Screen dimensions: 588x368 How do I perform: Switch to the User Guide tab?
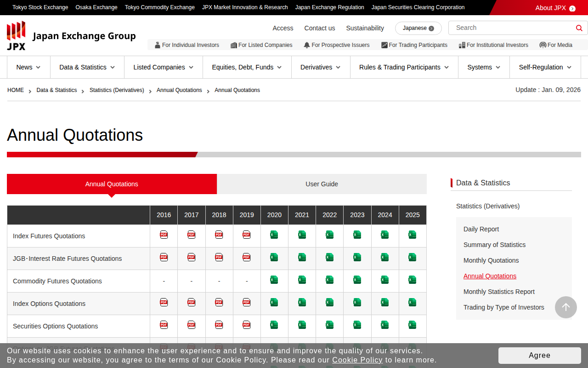click(x=322, y=184)
